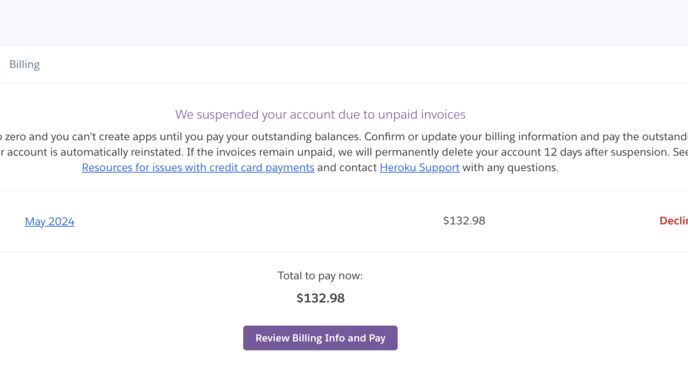This screenshot has height=387, width=688.
Task: Click the empty gray header bar at top
Action: point(344,22)
